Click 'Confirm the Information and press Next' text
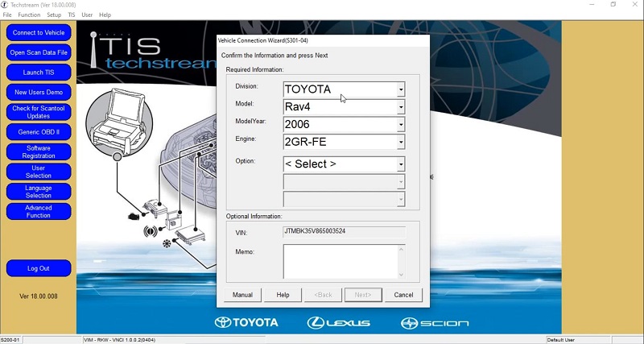The width and height of the screenshot is (644, 344). (x=275, y=56)
